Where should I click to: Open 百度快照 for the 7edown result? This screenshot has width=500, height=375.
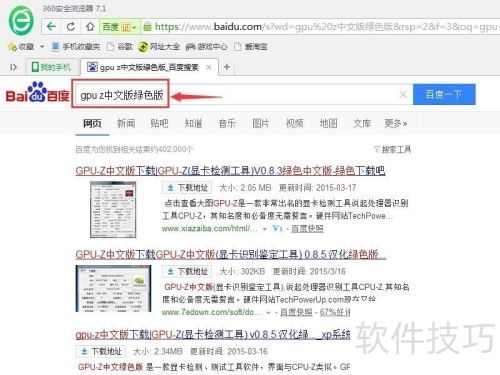[296, 312]
